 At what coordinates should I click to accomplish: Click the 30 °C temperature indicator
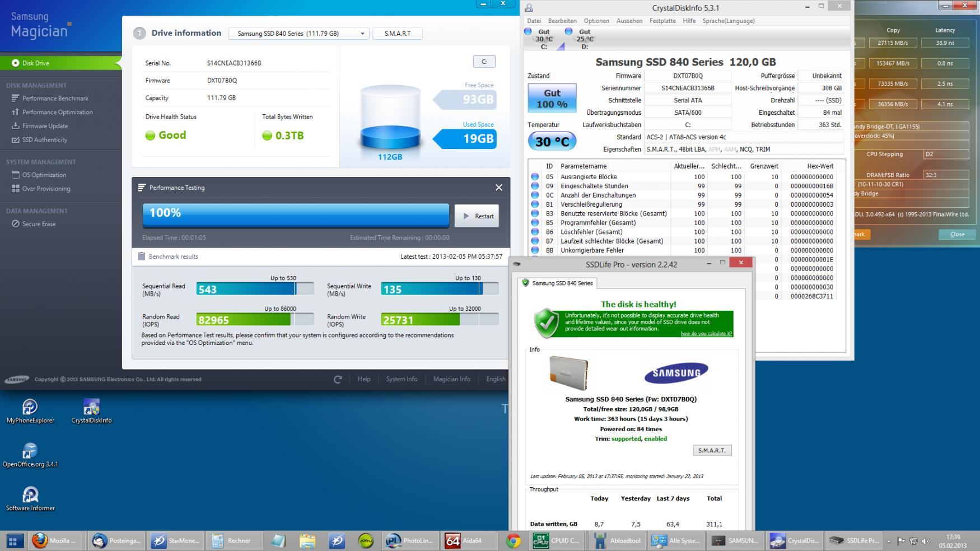pos(552,142)
